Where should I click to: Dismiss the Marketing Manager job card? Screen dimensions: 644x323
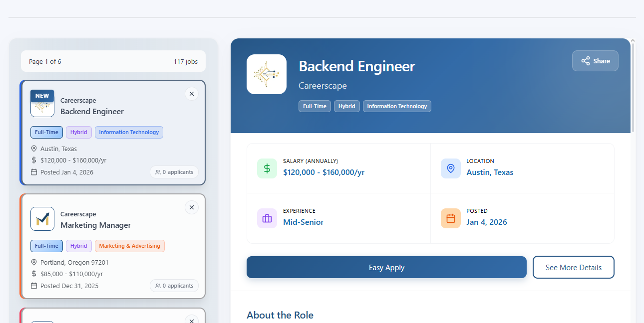[191, 207]
